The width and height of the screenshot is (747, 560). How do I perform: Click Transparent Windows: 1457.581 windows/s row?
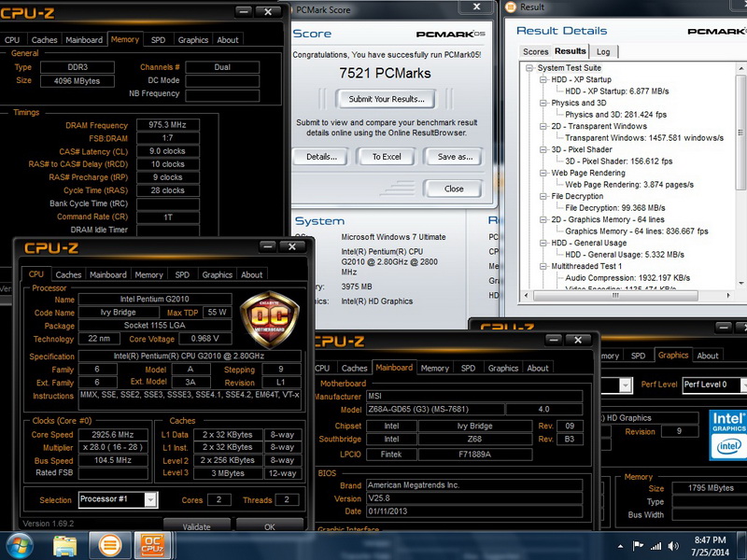point(644,137)
